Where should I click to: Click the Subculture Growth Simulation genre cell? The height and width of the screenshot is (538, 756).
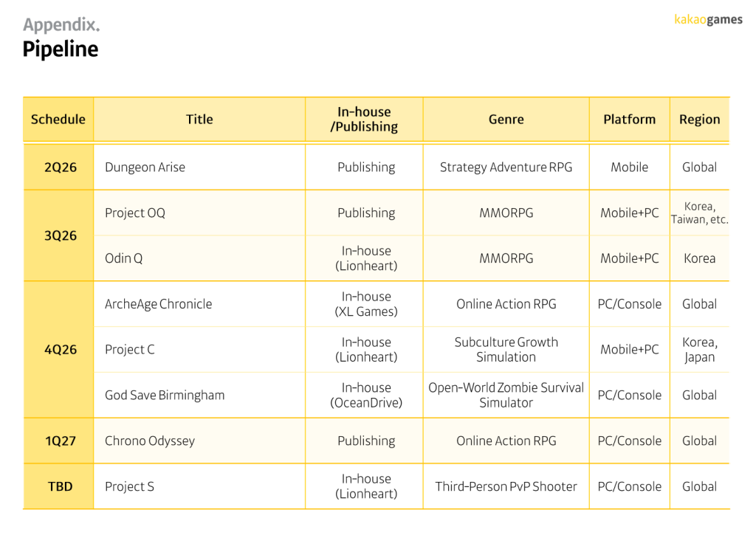tap(506, 350)
